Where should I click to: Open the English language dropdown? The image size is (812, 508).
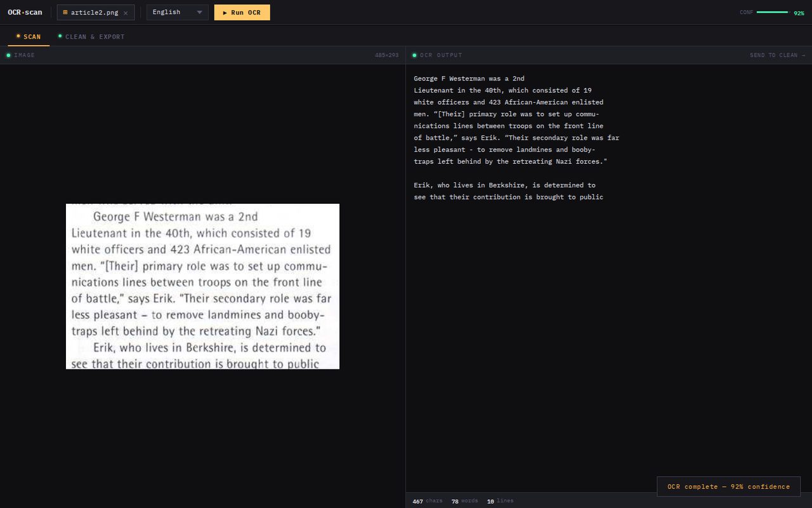[x=177, y=13]
